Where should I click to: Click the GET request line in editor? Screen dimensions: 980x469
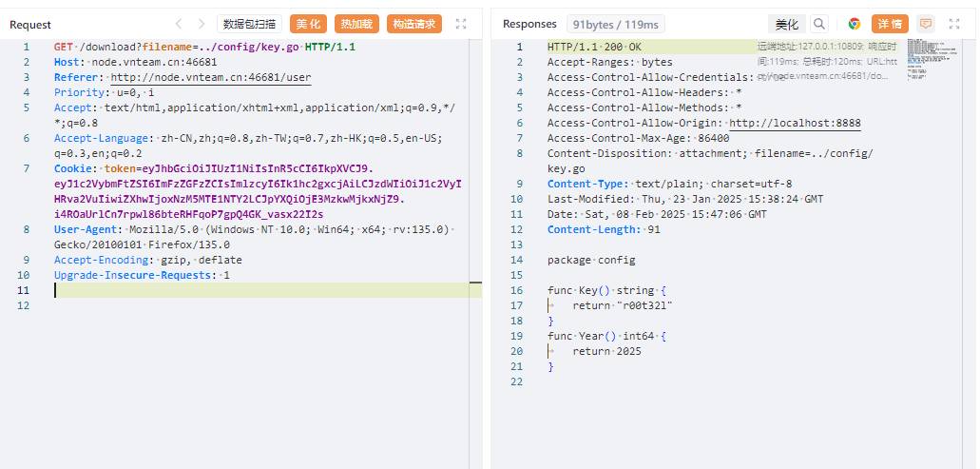204,47
